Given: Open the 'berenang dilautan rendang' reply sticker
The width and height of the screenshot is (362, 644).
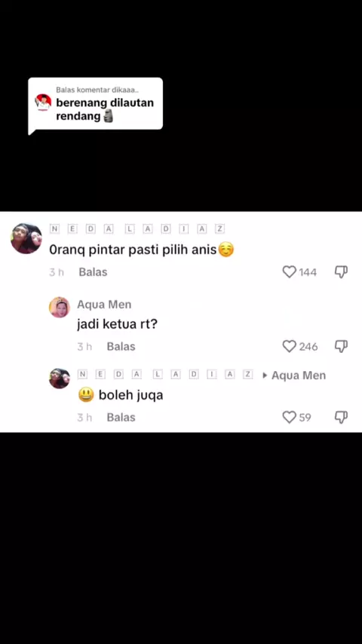Looking at the screenshot, I should pyautogui.click(x=95, y=105).
